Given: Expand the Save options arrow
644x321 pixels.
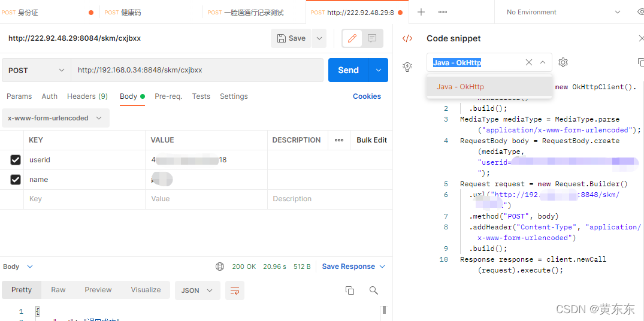Looking at the screenshot, I should (319, 38).
